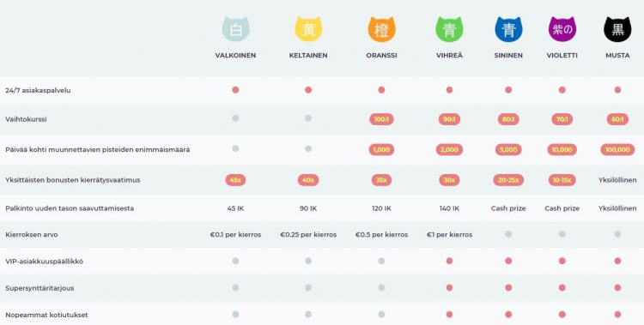Viewport: 644px width, 325px height.
Task: Click the white Valkoinen cat icon
Action: tap(236, 29)
